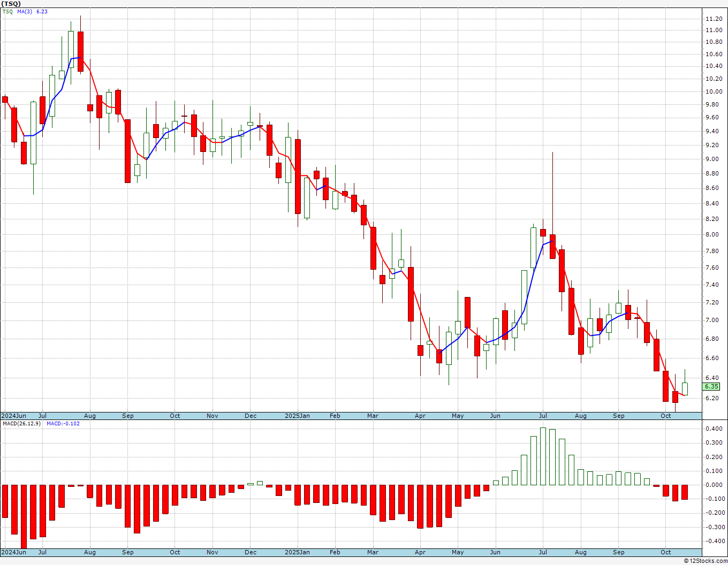Click the 8.00 price axis label
The height and width of the screenshot is (565, 728).
point(714,234)
